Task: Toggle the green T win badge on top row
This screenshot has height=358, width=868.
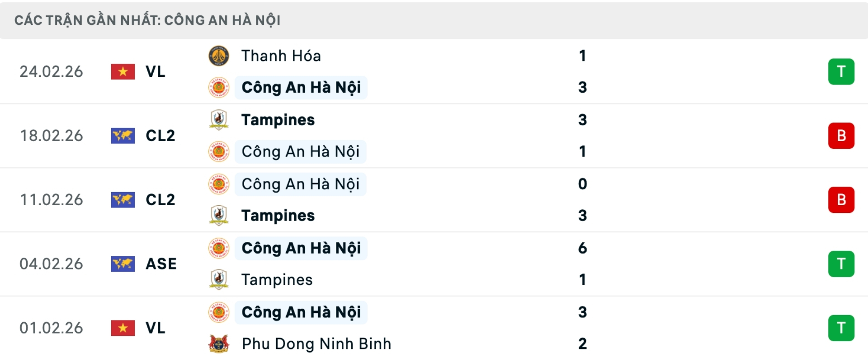Action: point(841,71)
